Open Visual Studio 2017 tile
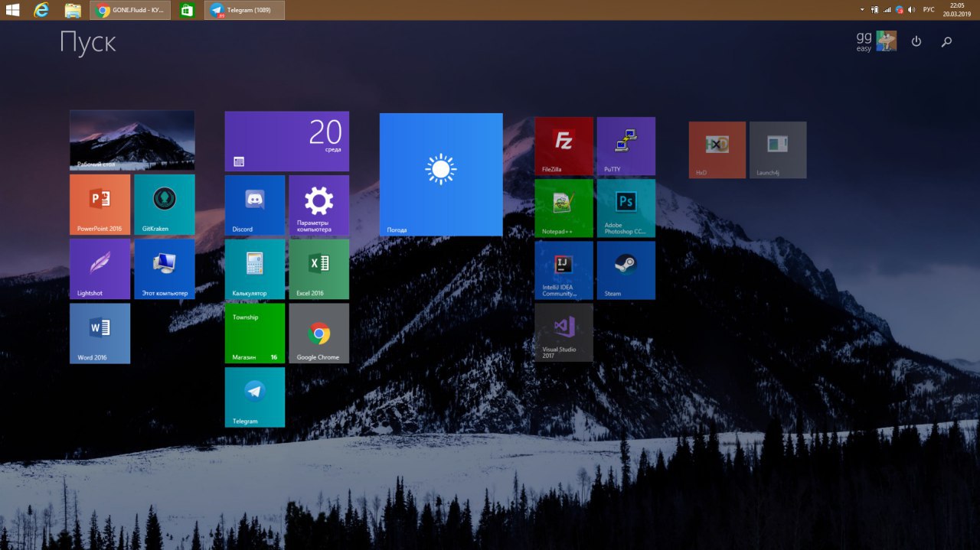 [x=563, y=332]
